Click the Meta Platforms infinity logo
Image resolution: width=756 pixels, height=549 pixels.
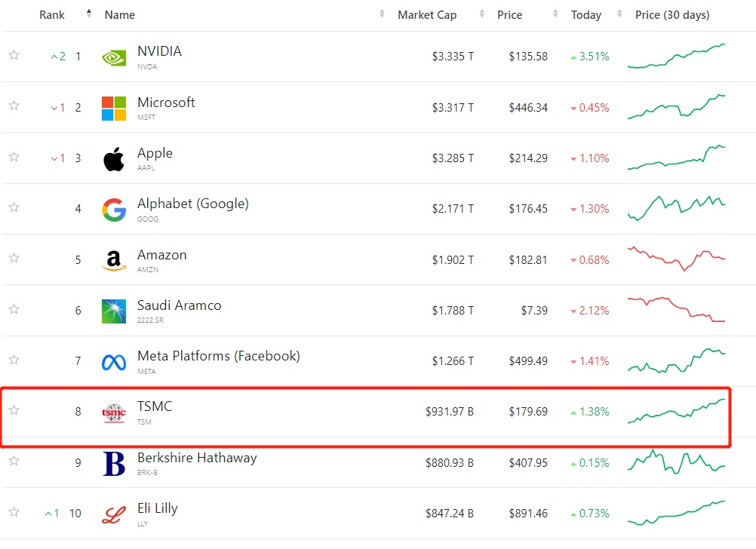click(x=114, y=362)
